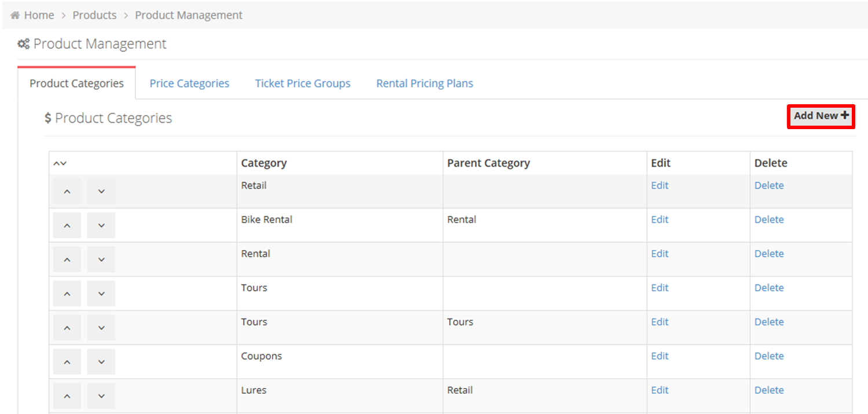This screenshot has width=868, height=414.
Task: Move the Retail category row down
Action: [101, 192]
